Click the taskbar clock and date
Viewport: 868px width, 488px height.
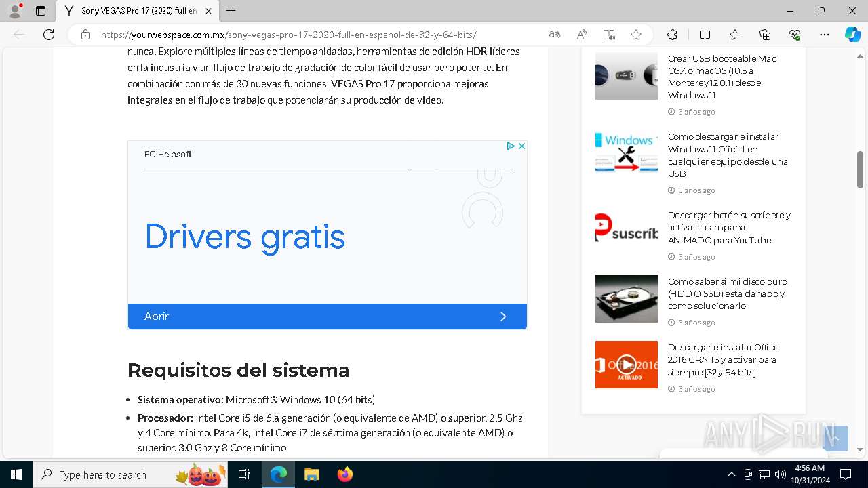point(811,474)
